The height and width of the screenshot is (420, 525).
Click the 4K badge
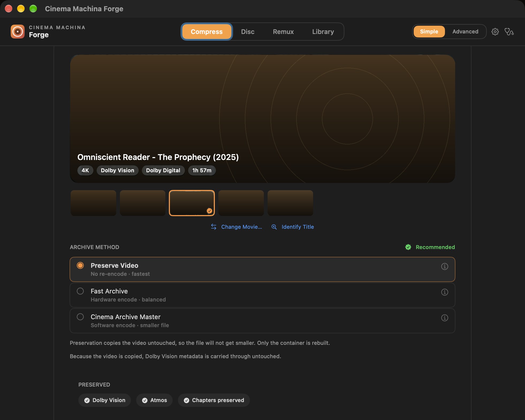click(x=85, y=170)
